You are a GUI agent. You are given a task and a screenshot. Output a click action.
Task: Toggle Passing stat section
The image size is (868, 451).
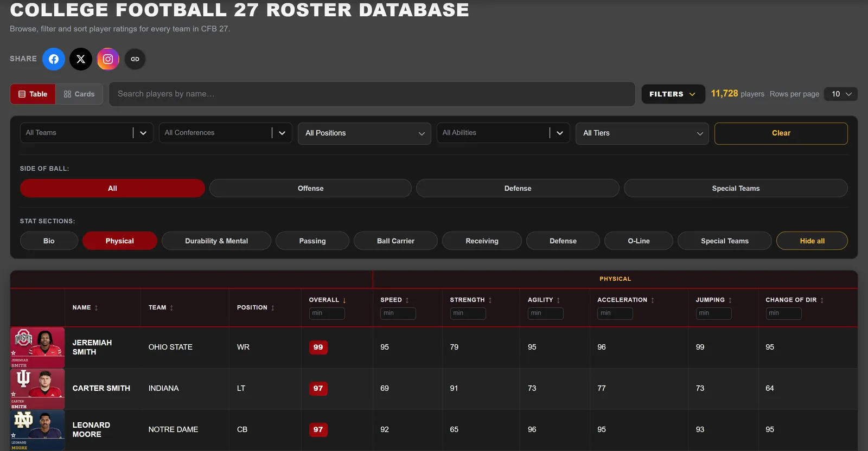pyautogui.click(x=312, y=241)
